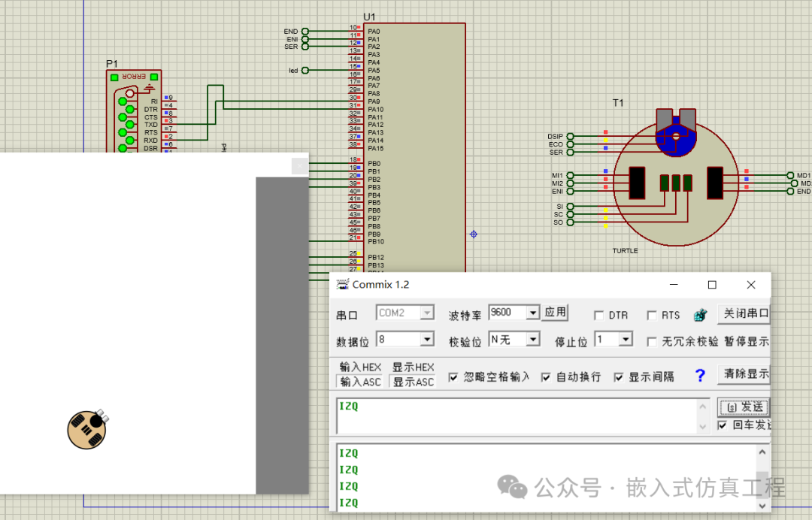Click the send text input box containing IZQ
Screen dimensions: 812x520
[517, 416]
